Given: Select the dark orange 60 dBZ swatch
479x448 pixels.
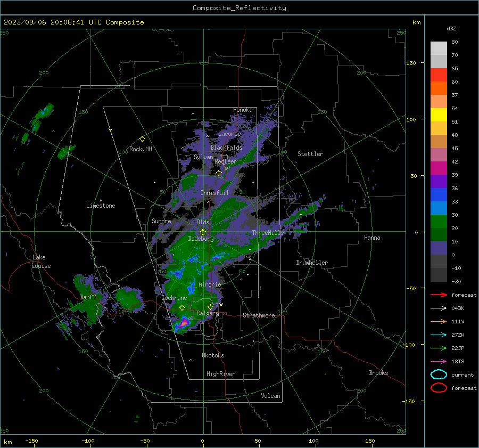Looking at the screenshot, I should point(439,88).
